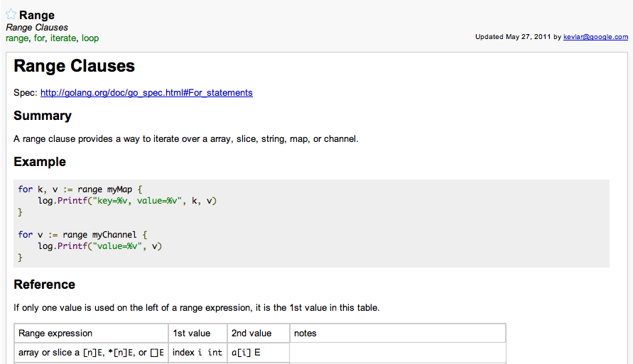Image resolution: width=633 pixels, height=364 pixels.
Task: Follow the golang.org For_statements spec link
Action: coord(146,93)
